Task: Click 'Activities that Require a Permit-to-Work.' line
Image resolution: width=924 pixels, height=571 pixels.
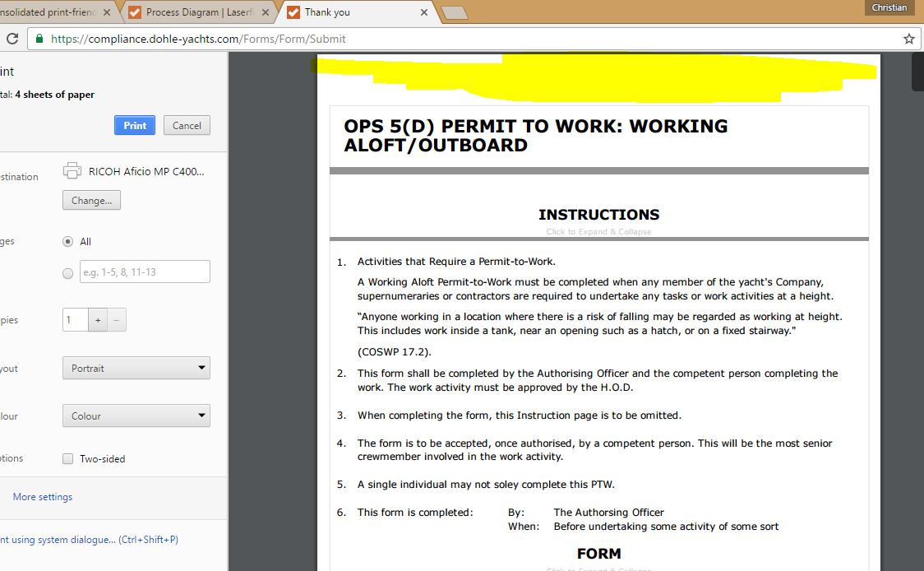Action: click(456, 262)
